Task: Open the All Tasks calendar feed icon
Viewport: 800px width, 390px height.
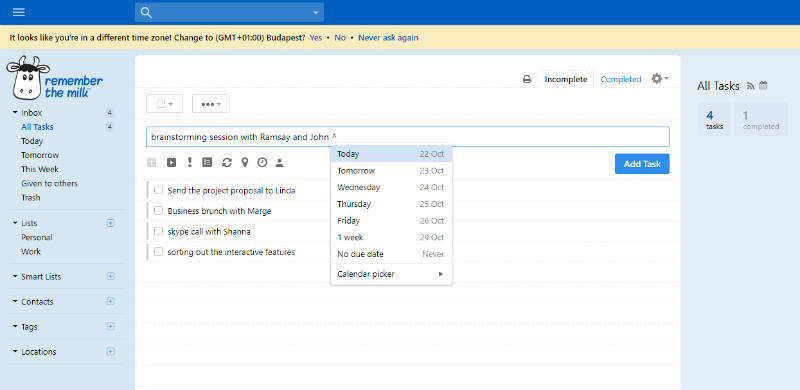Action: (x=763, y=86)
